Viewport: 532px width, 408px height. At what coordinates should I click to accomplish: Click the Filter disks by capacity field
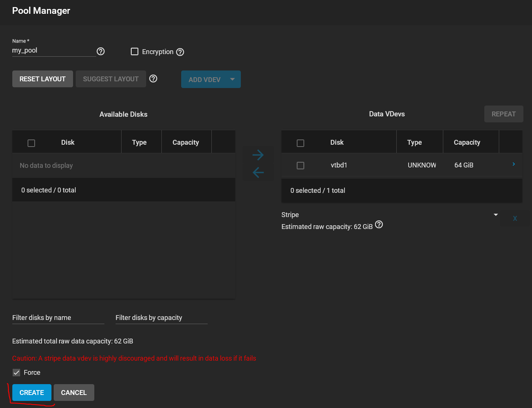161,318
